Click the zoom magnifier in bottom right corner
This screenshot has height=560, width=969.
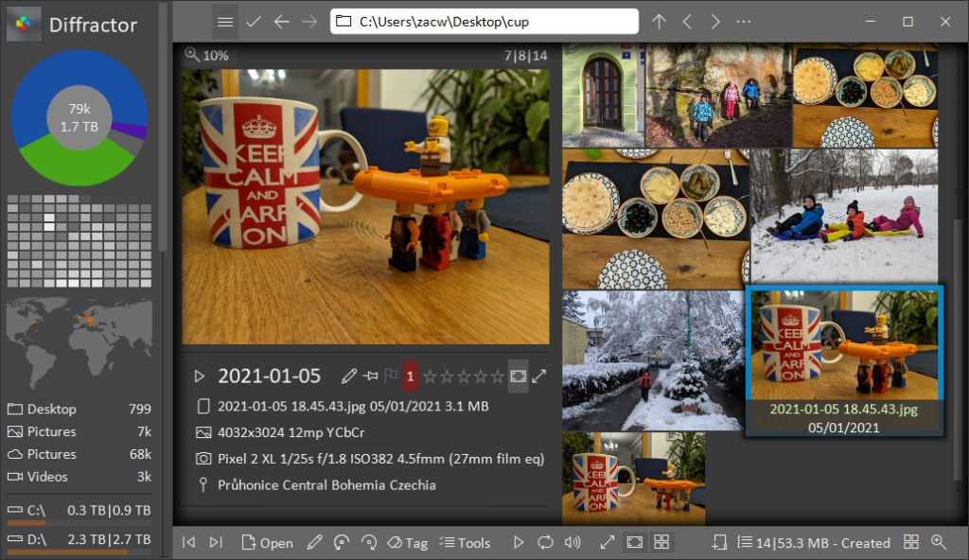click(939, 542)
